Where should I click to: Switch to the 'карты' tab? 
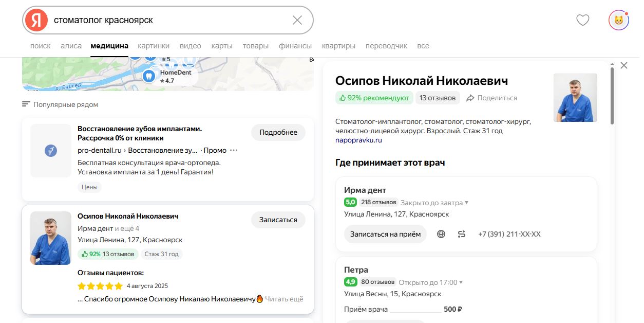pyautogui.click(x=221, y=46)
